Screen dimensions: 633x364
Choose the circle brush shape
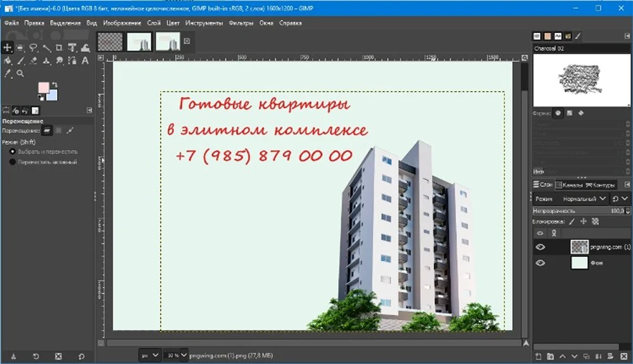(x=558, y=113)
